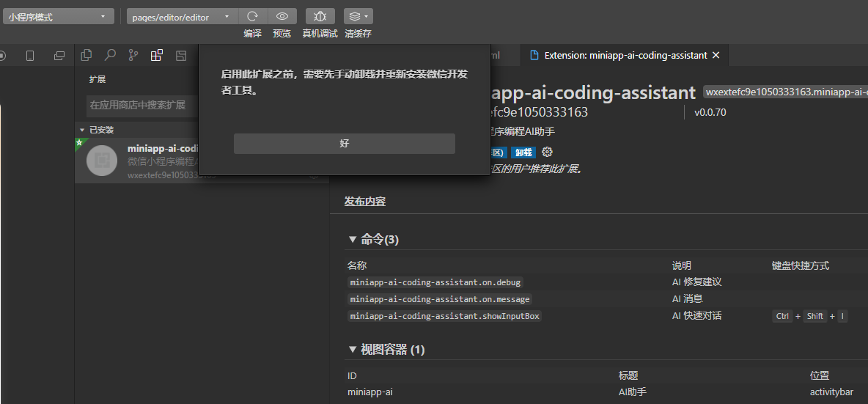
Task: Click the 名称 column header
Action: point(357,265)
